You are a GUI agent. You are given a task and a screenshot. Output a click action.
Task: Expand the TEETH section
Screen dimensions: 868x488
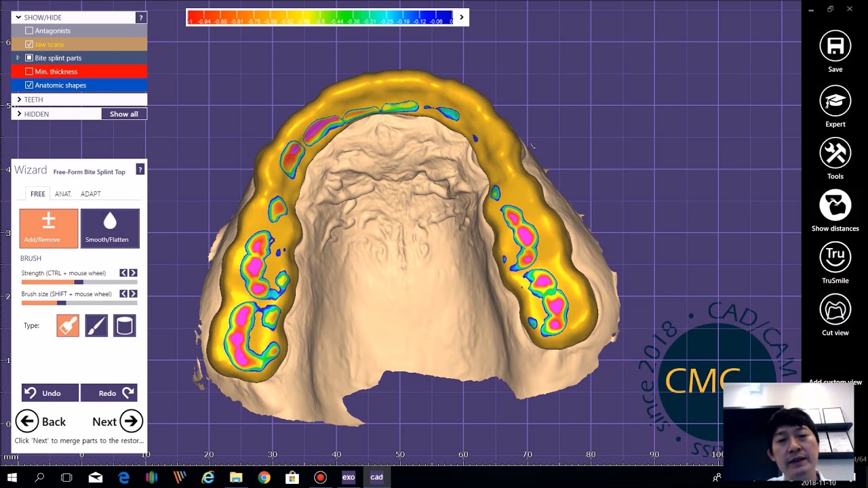(19, 100)
